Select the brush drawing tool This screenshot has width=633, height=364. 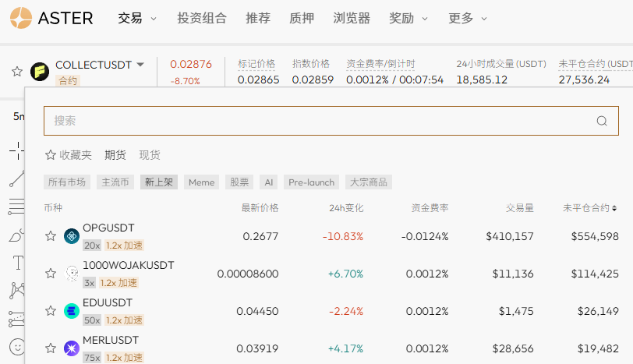[x=17, y=235]
